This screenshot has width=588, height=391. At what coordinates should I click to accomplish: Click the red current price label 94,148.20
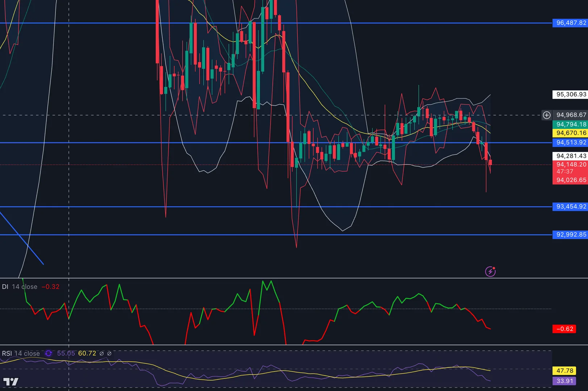(570, 164)
